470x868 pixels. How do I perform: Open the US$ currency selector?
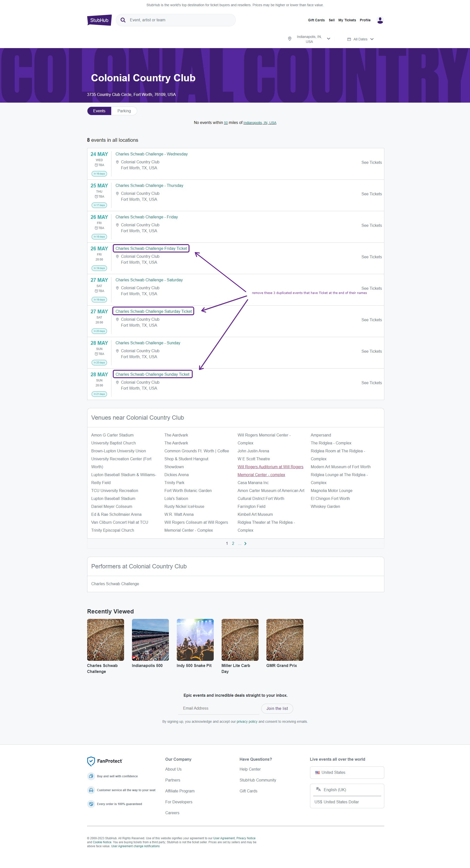pos(347,802)
